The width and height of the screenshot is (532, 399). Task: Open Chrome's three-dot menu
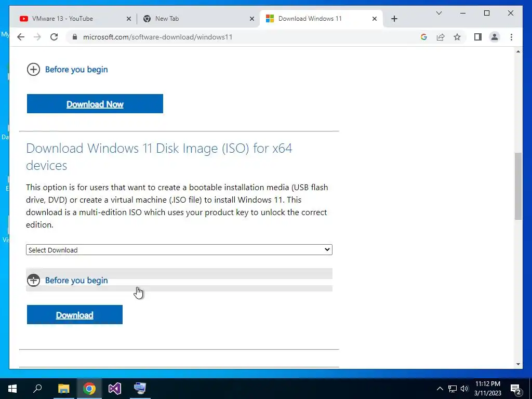pos(511,37)
